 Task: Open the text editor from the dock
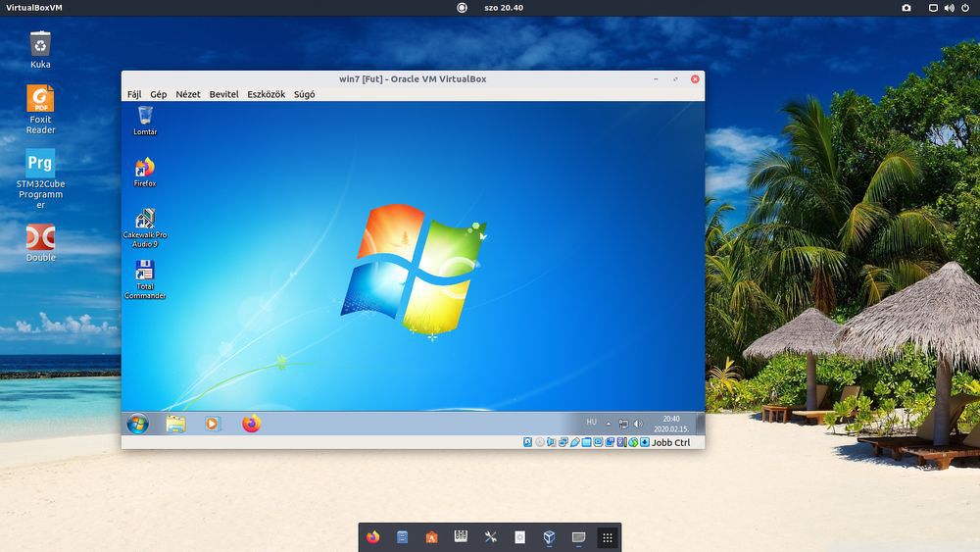403,537
